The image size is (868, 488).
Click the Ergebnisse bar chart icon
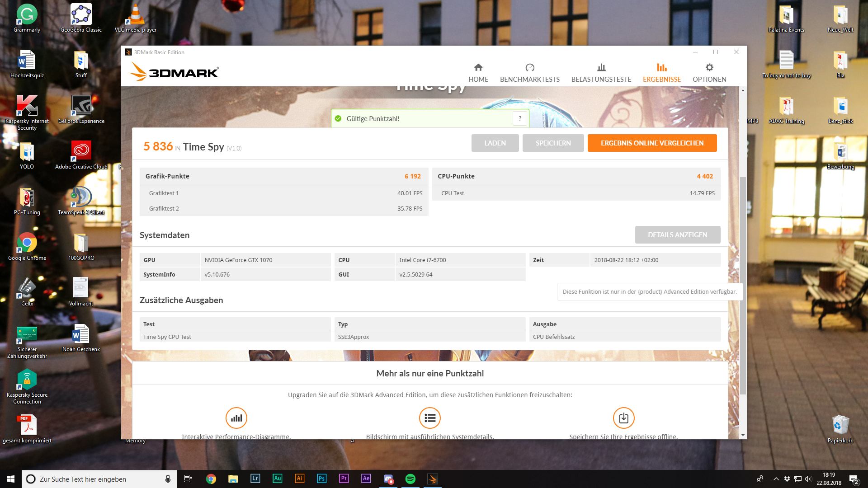click(661, 67)
